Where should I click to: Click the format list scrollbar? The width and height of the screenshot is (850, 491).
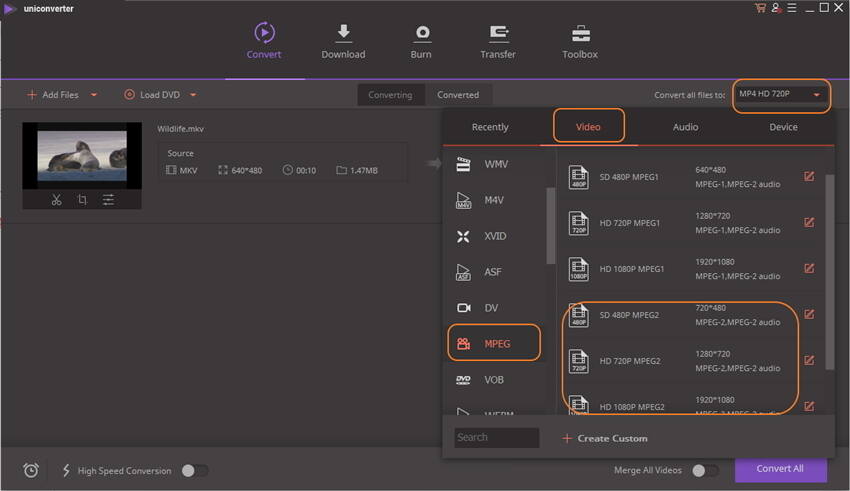[x=551, y=225]
